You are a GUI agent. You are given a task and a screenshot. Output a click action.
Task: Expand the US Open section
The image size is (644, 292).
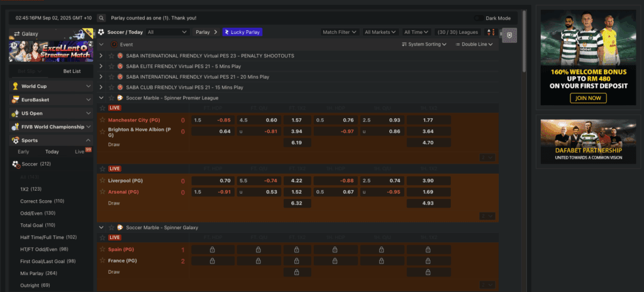(52, 113)
